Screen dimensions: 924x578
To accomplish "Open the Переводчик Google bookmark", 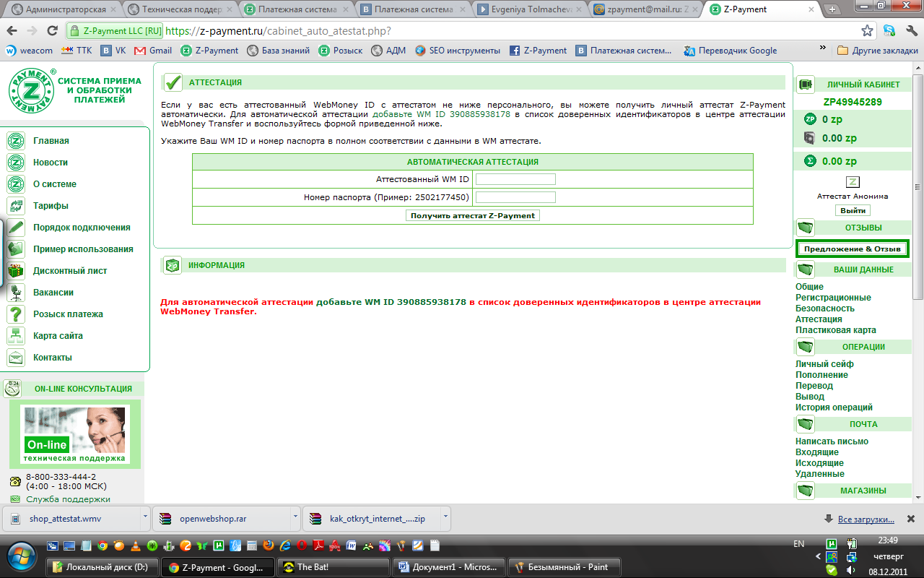I will [x=731, y=51].
